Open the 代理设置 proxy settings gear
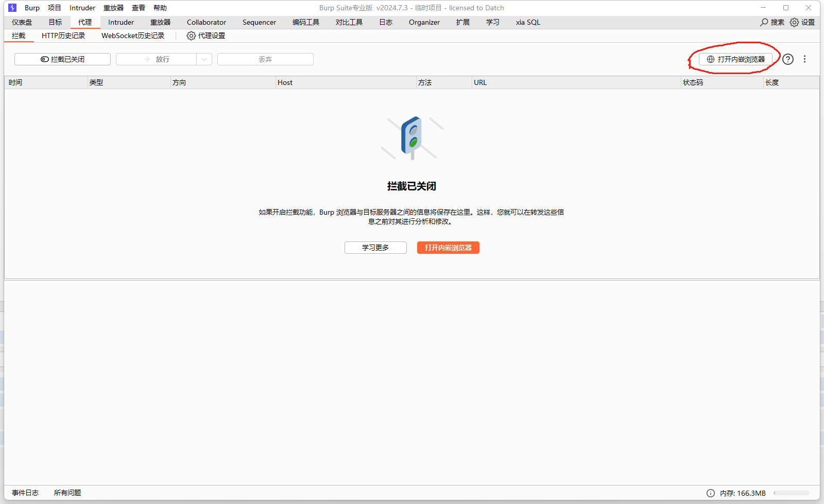Viewport: 824px width, 504px height. point(191,36)
